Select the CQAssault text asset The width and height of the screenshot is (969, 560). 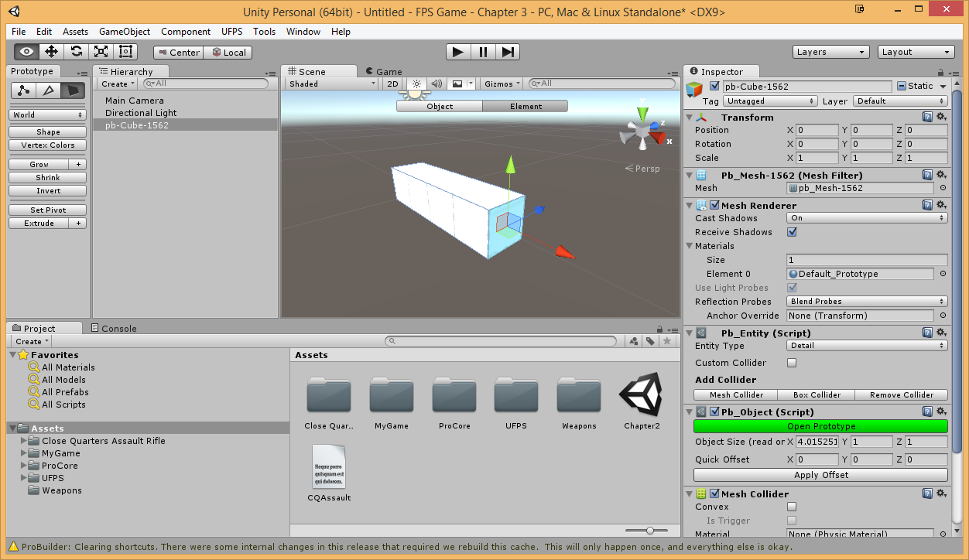[x=329, y=473]
